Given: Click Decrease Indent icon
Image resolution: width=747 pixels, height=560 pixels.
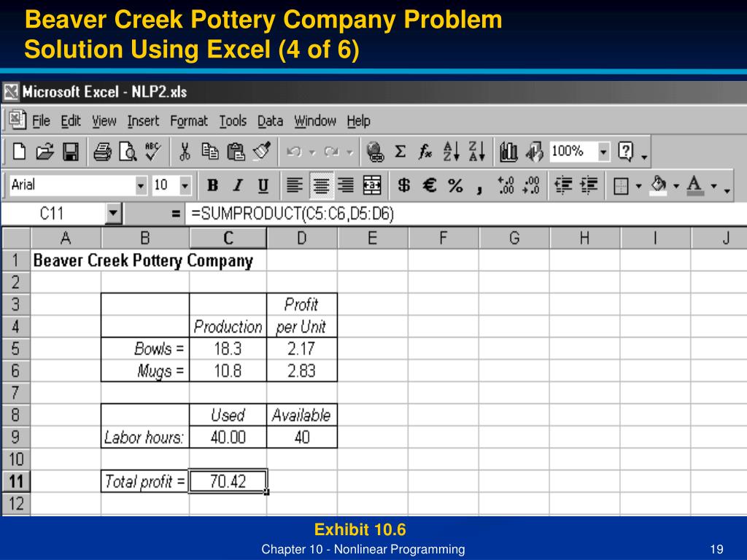Looking at the screenshot, I should [x=564, y=185].
